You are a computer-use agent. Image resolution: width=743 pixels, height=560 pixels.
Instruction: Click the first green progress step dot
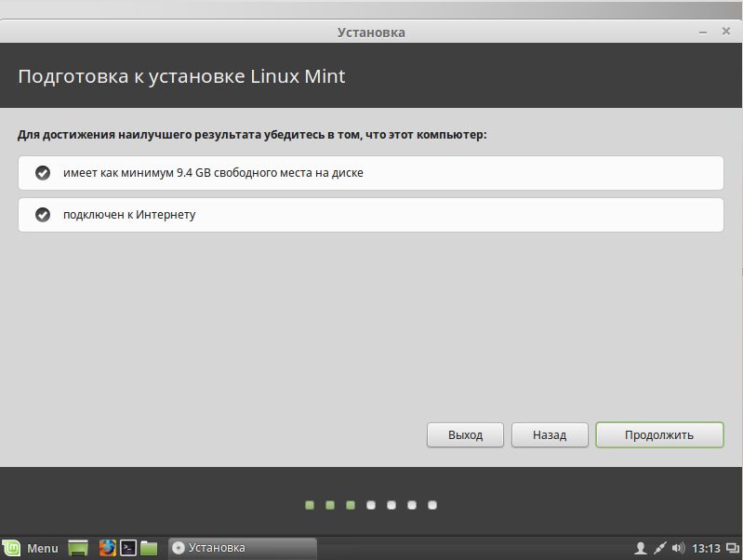tap(310, 505)
